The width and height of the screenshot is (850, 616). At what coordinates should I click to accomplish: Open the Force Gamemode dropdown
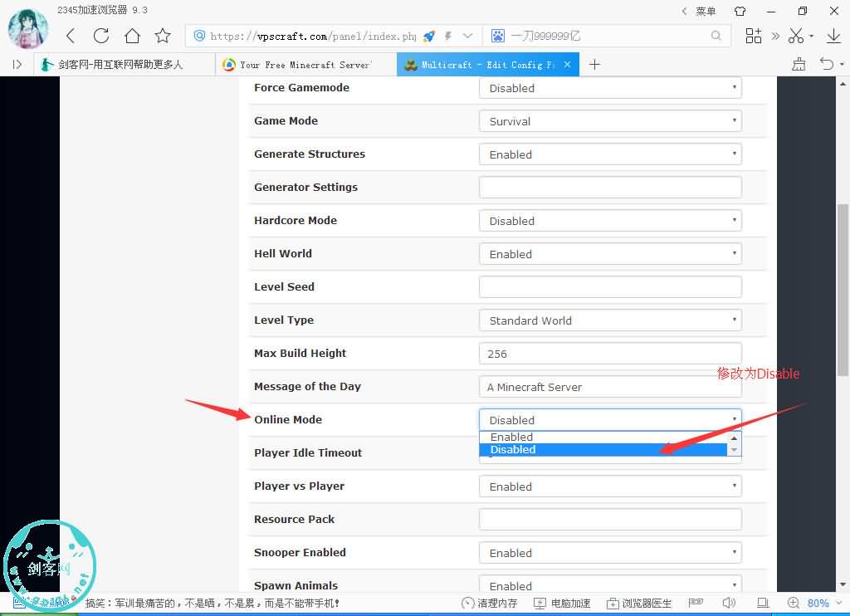pos(610,88)
